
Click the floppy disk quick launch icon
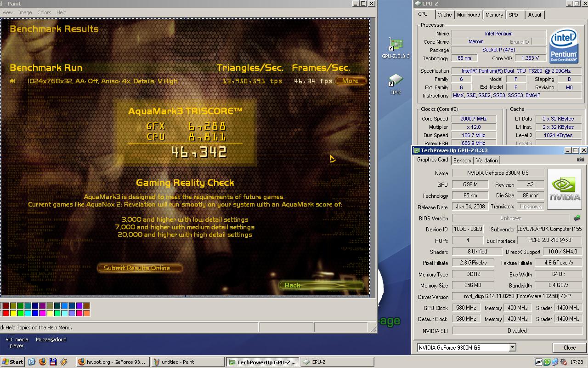tap(53, 362)
